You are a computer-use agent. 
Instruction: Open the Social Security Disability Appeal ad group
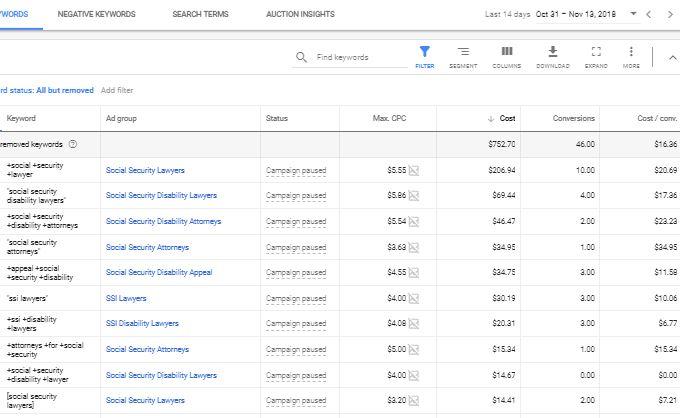tap(159, 273)
